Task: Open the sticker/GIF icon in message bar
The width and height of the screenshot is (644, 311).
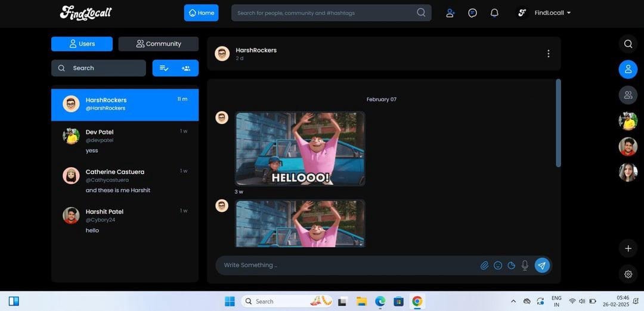Action: point(512,266)
